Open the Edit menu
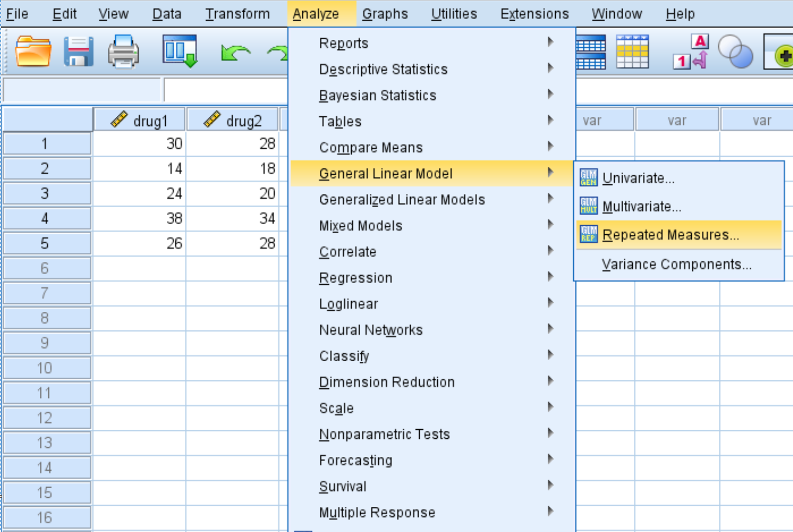The width and height of the screenshot is (793, 532). (64, 14)
